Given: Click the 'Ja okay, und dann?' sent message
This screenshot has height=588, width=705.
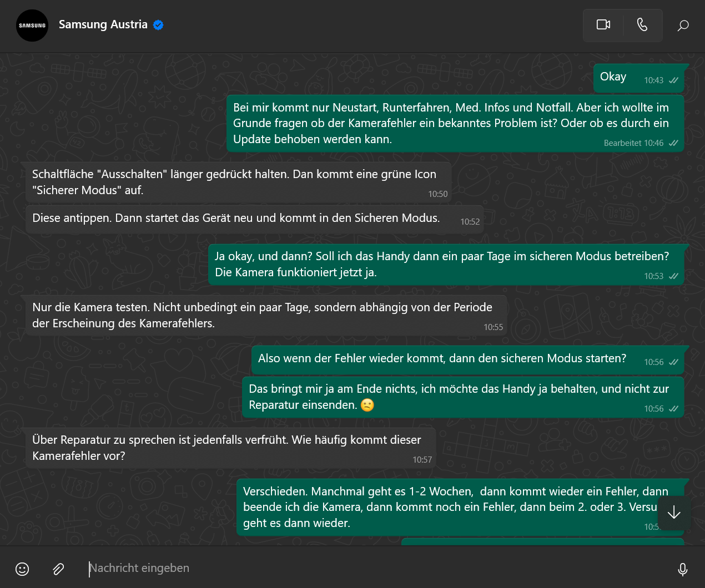Looking at the screenshot, I should tap(441, 264).
